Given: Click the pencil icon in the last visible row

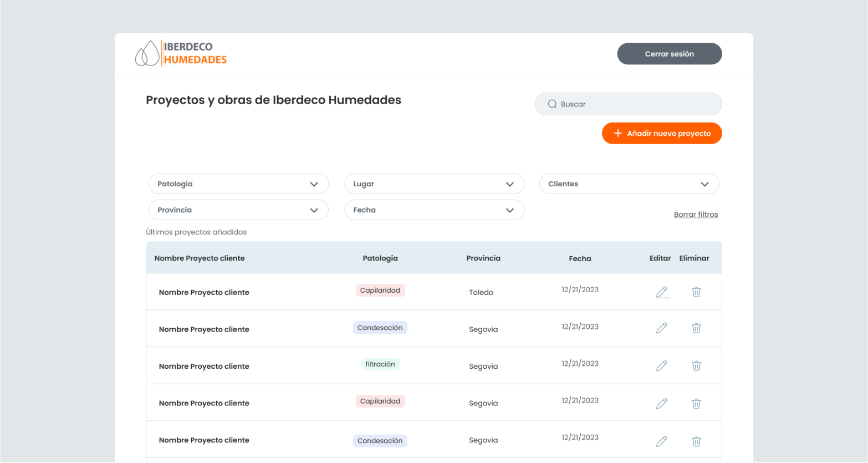Looking at the screenshot, I should click(661, 441).
